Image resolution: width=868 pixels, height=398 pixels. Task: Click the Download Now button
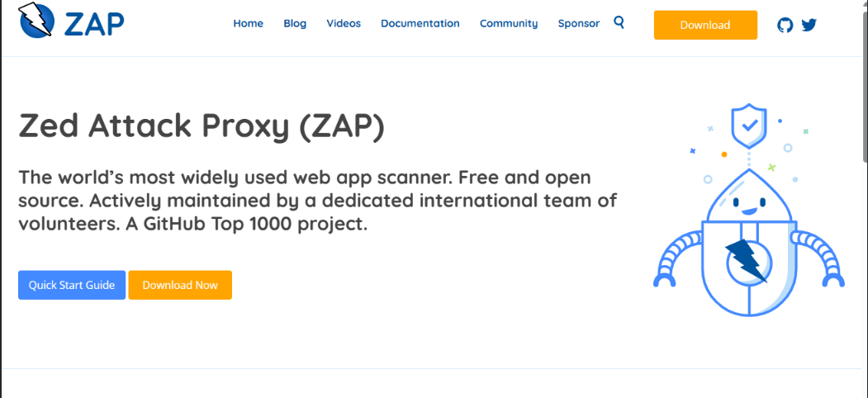[180, 285]
